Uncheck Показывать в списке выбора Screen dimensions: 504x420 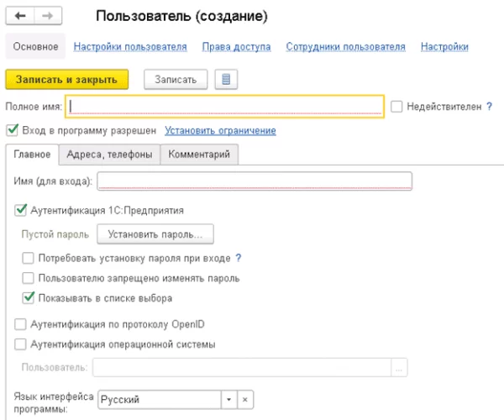(28, 298)
